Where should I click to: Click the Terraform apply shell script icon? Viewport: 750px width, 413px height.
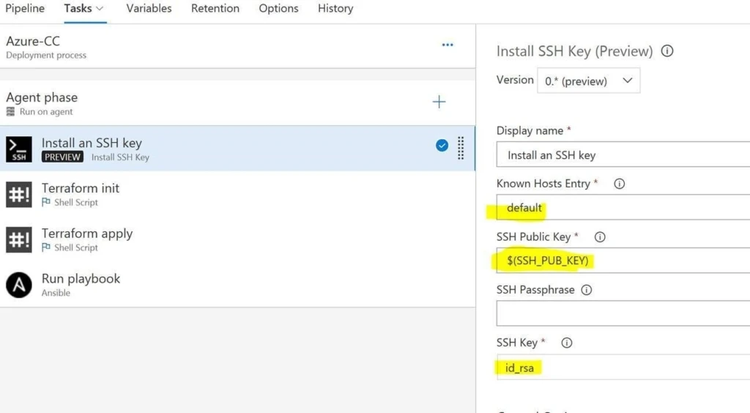pos(19,240)
